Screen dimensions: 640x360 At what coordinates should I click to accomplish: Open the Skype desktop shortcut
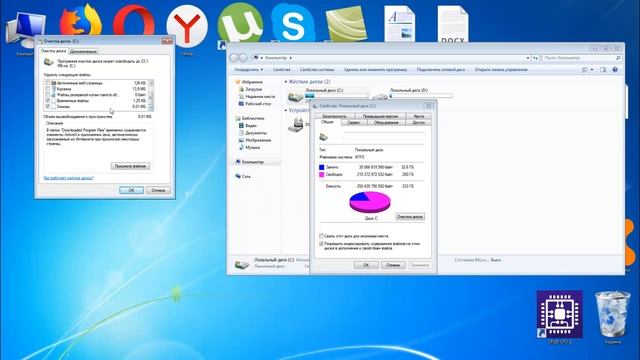293,23
